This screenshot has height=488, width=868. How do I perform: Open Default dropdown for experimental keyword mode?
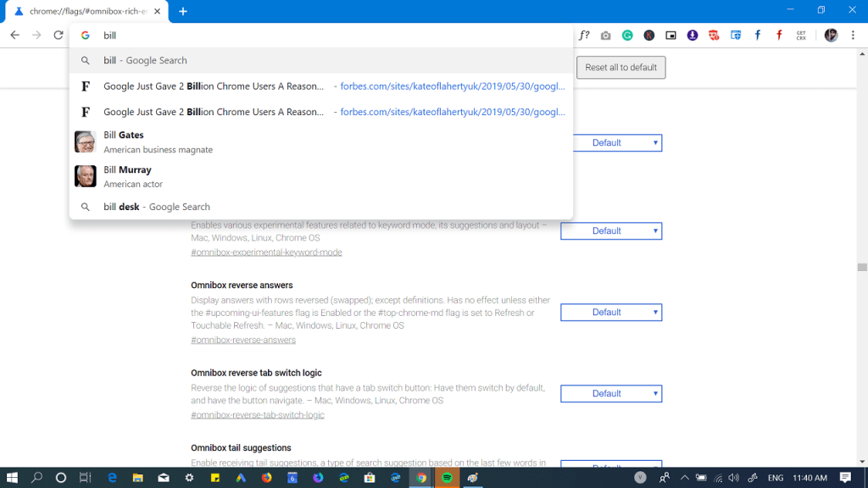(x=611, y=230)
